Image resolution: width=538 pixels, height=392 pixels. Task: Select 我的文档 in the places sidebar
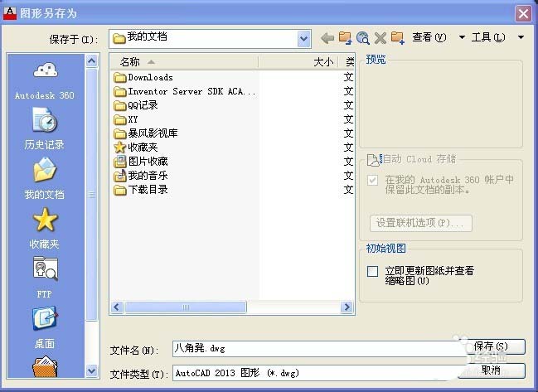click(45, 178)
